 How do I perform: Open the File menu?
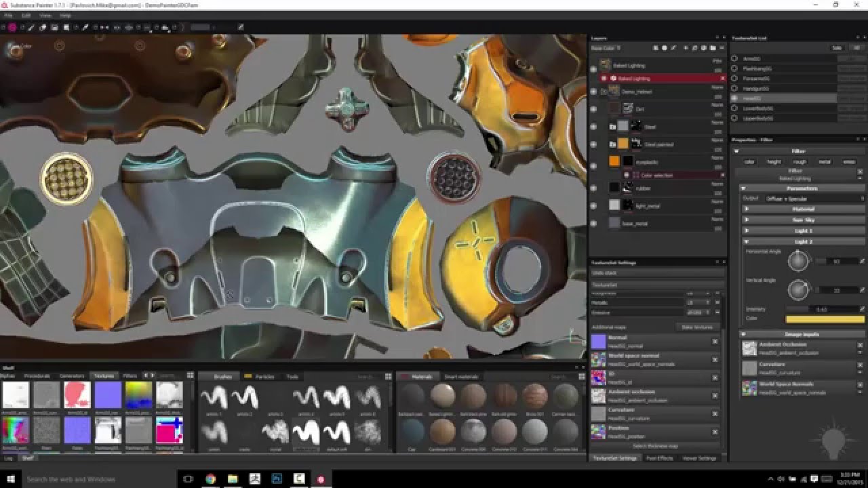pyautogui.click(x=8, y=15)
